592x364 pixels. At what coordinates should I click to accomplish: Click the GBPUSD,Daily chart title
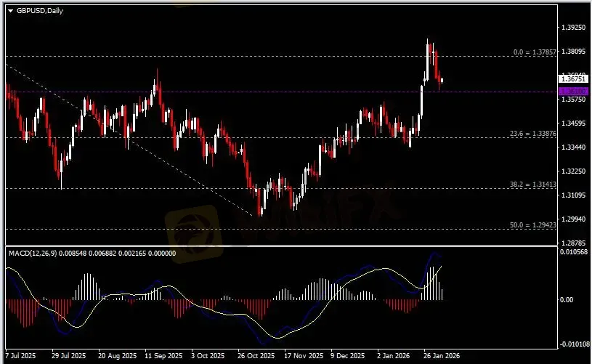40,11
